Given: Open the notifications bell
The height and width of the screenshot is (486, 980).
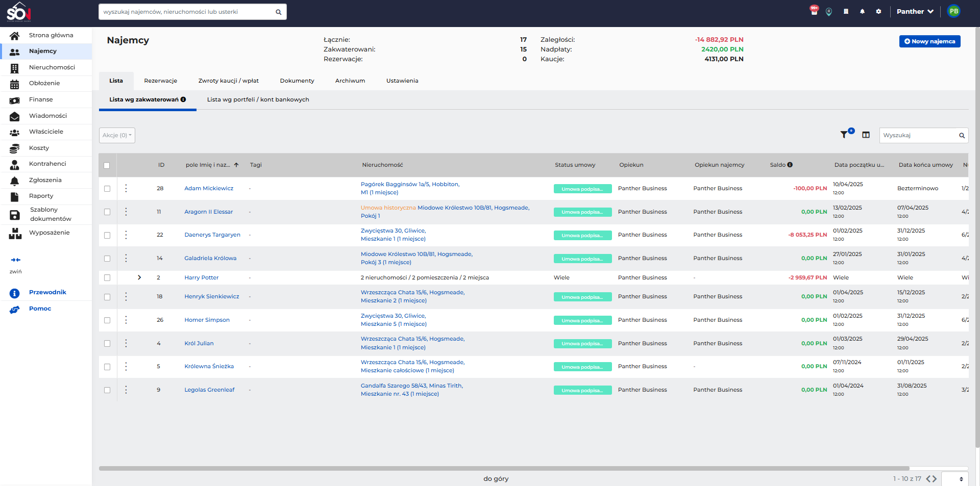Looking at the screenshot, I should [862, 11].
